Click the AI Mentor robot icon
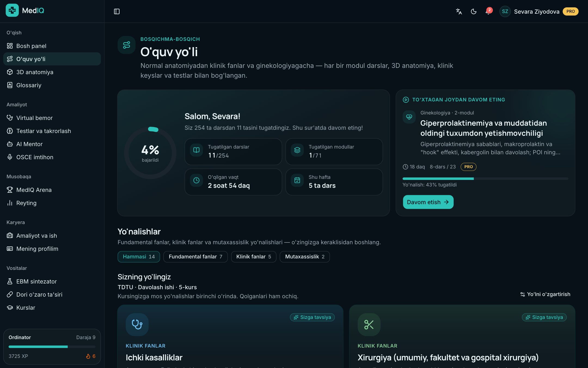This screenshot has width=588, height=368. (x=10, y=144)
